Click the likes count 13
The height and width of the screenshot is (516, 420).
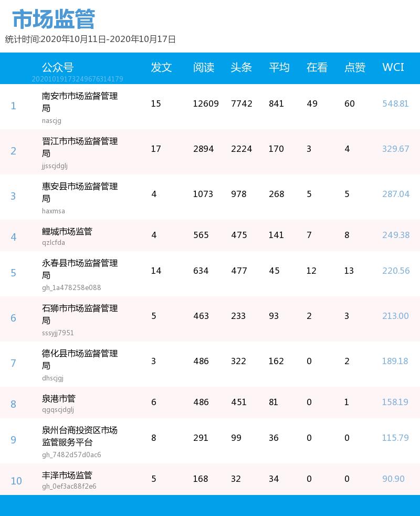click(x=349, y=271)
